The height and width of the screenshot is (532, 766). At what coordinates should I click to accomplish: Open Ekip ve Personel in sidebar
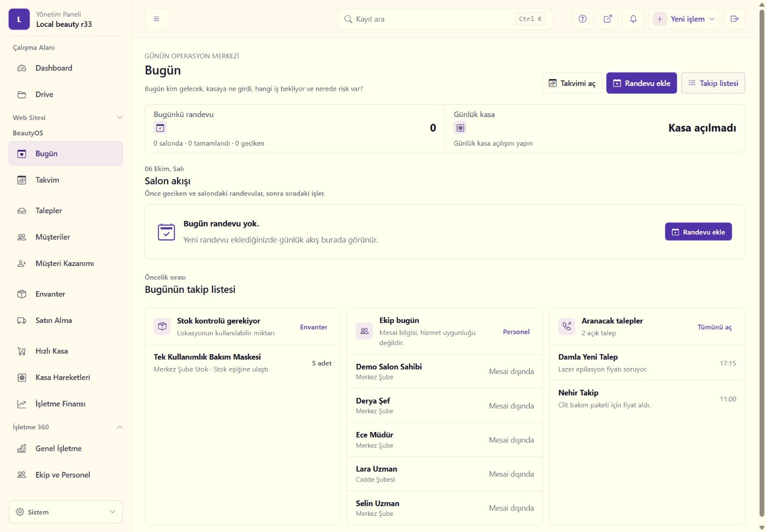coord(66,475)
